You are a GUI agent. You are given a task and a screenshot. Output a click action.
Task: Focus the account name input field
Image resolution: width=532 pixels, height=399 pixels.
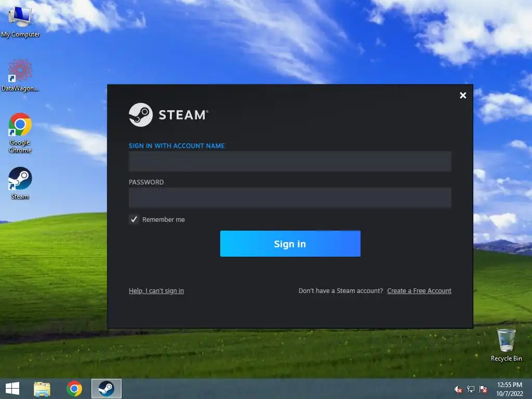click(x=290, y=161)
